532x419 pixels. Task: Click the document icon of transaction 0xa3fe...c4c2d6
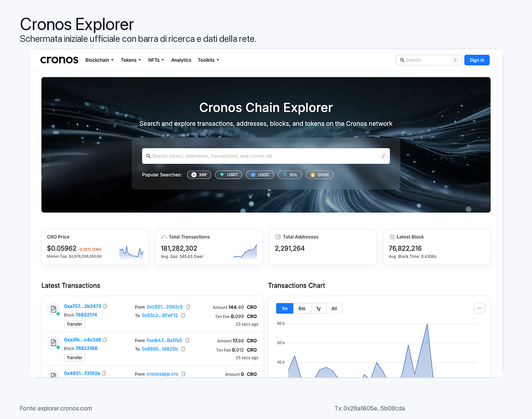point(54,343)
